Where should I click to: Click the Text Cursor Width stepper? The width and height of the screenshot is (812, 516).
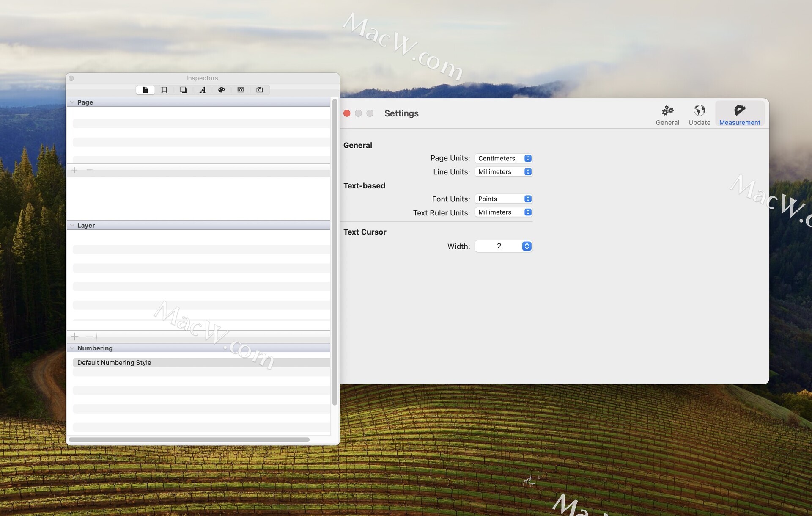[527, 246]
